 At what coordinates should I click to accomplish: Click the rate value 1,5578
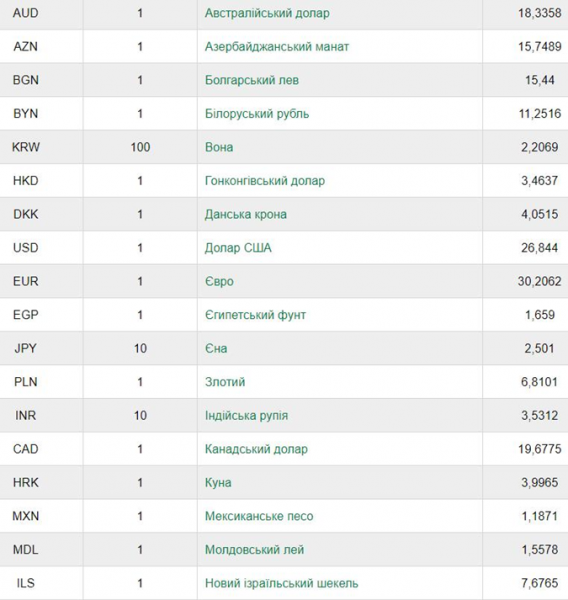[539, 550]
